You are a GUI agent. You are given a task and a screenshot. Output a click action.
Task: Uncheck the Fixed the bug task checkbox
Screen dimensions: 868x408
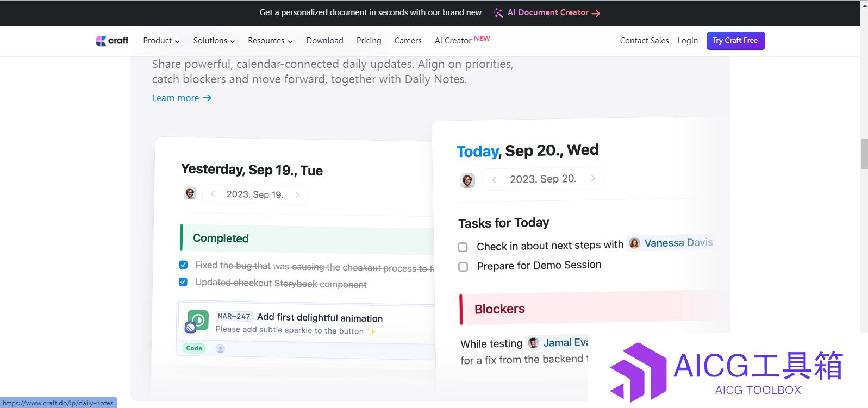coord(183,265)
